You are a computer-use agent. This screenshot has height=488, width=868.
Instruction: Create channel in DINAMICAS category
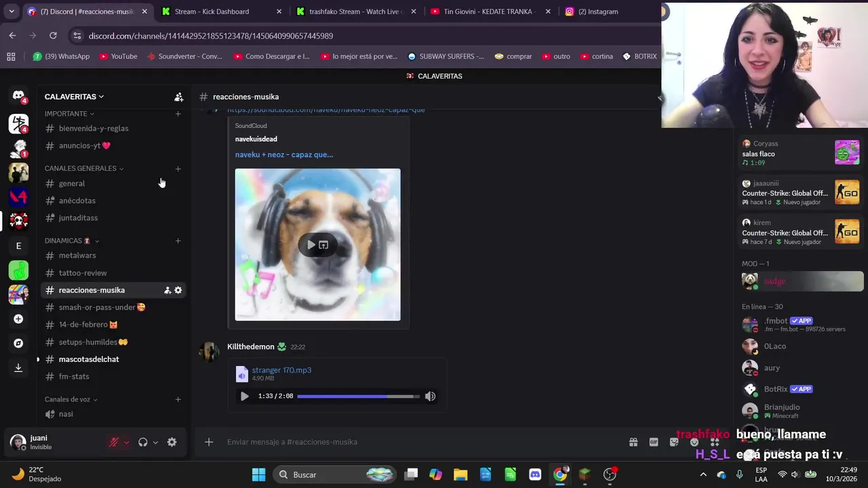point(178,241)
